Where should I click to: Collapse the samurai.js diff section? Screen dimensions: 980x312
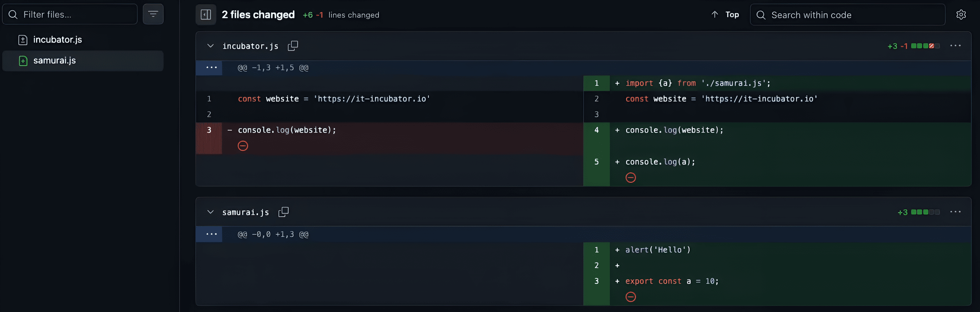[x=210, y=212]
